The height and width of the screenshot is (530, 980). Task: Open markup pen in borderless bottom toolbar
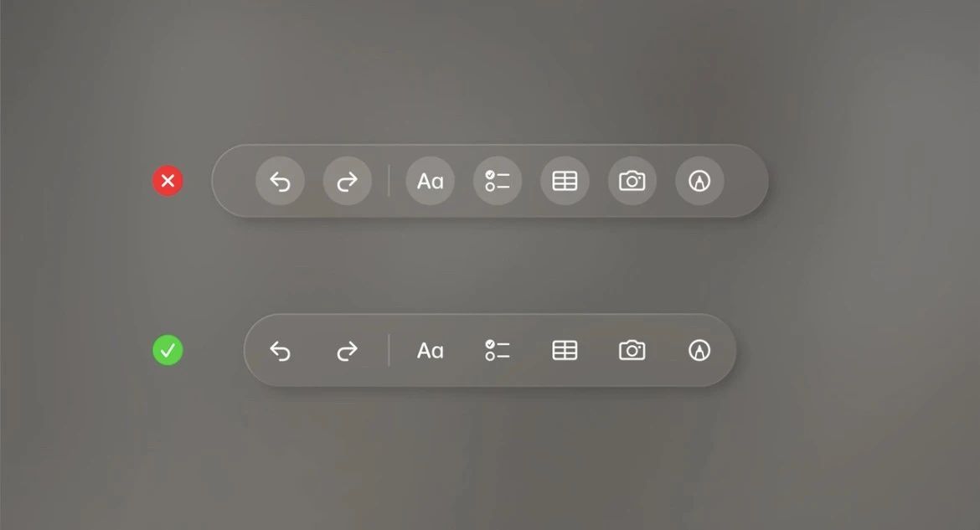(x=699, y=351)
